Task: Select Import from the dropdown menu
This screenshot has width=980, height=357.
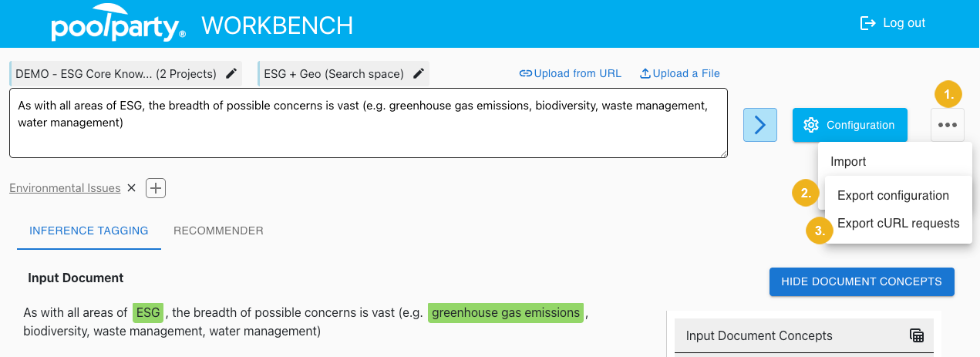Action: [848, 162]
